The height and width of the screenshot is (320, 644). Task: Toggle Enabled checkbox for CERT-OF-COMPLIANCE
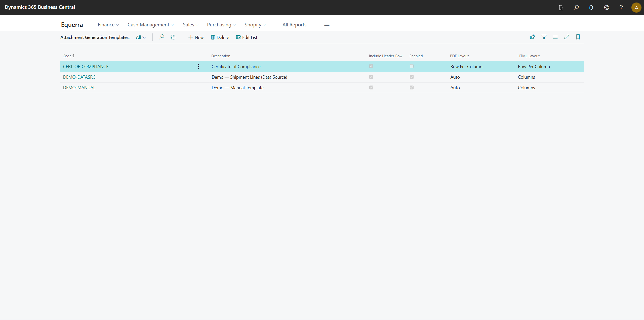pyautogui.click(x=412, y=66)
